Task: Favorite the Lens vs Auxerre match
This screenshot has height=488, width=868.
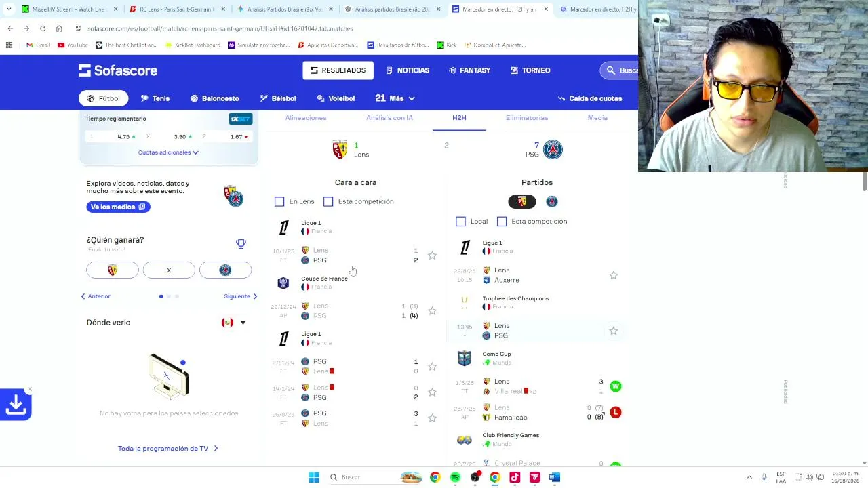Action: [x=613, y=275]
